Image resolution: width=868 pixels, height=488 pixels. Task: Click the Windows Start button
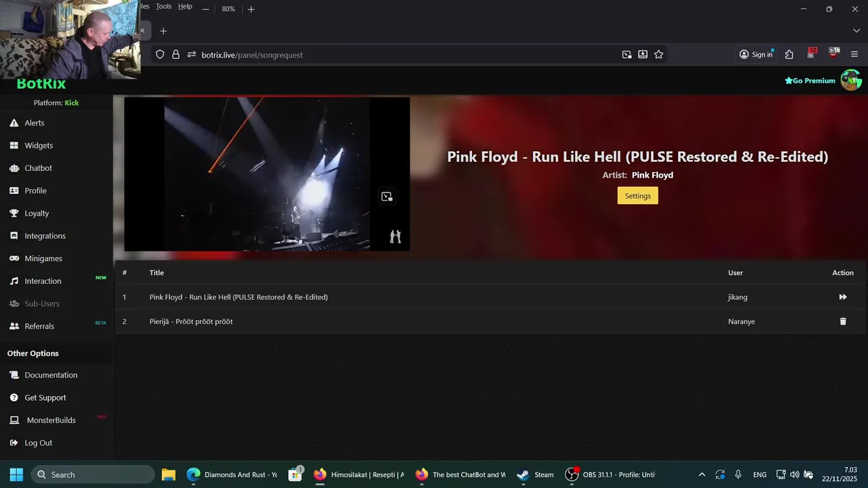click(x=16, y=474)
